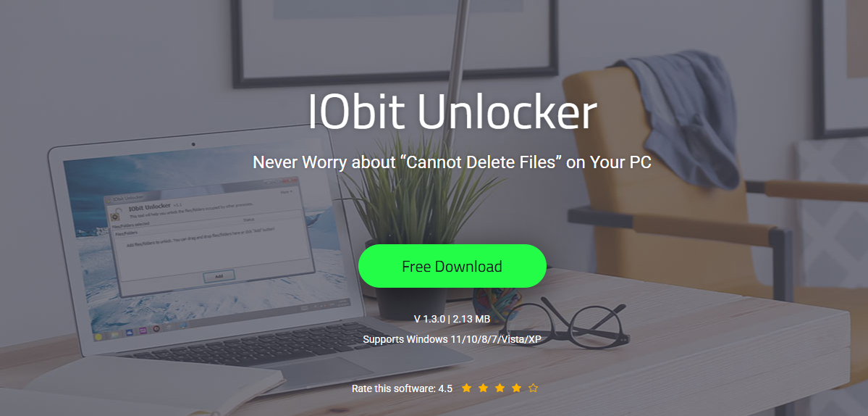Click the purple icon on laptop taskbar
868x416 pixels.
(143, 330)
